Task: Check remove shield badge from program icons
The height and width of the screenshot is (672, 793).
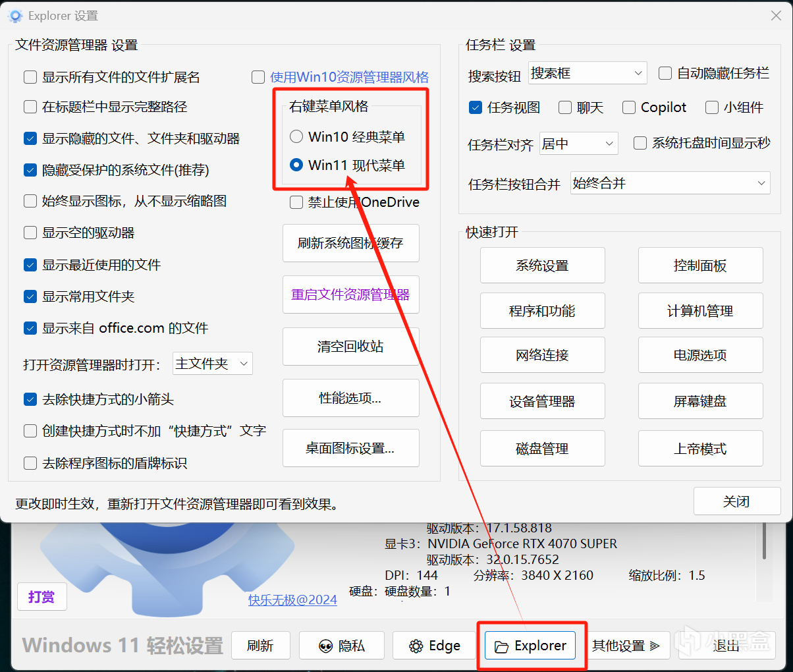Action: (x=30, y=463)
